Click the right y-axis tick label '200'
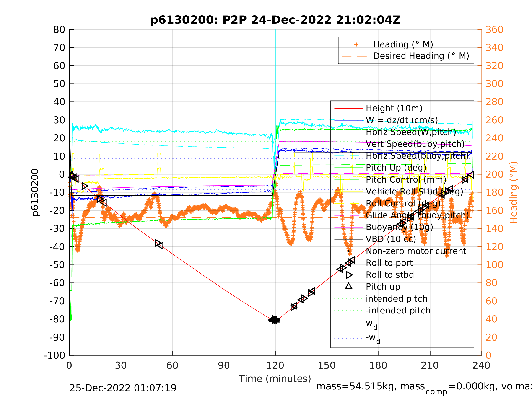The height and width of the screenshot is (399, 532). (494, 174)
